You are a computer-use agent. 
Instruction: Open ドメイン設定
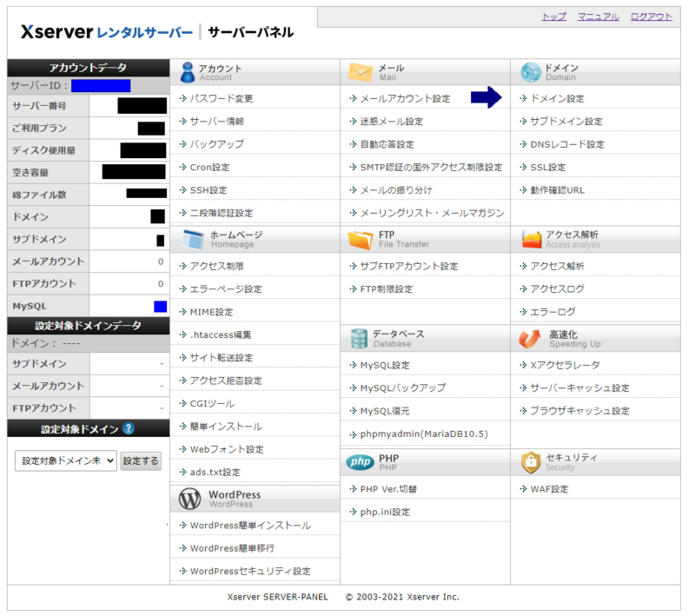pyautogui.click(x=557, y=98)
